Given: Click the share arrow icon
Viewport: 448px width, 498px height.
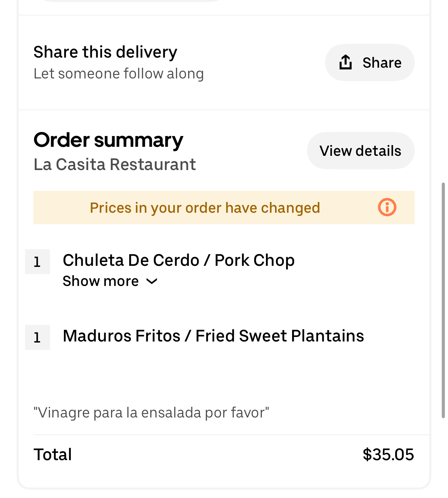Looking at the screenshot, I should [346, 62].
